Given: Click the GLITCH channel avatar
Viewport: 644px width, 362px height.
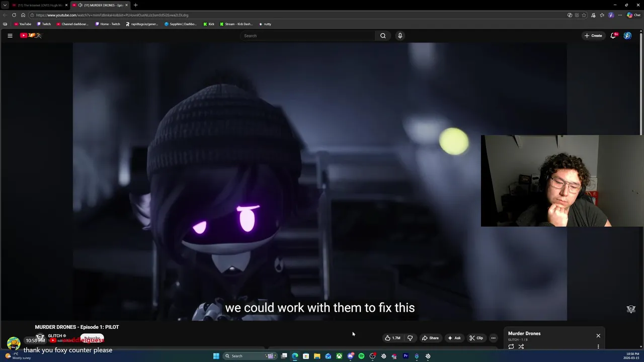Looking at the screenshot, I should 40,337.
